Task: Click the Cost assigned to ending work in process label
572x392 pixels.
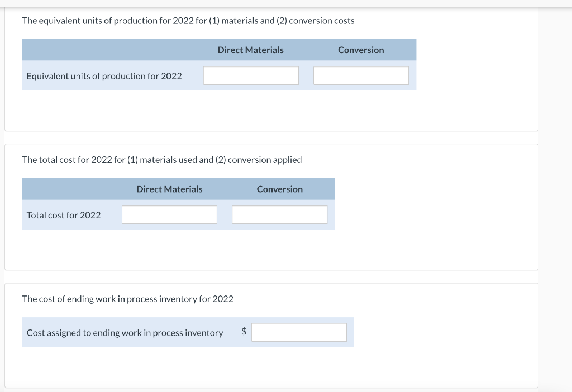Action: click(x=125, y=332)
